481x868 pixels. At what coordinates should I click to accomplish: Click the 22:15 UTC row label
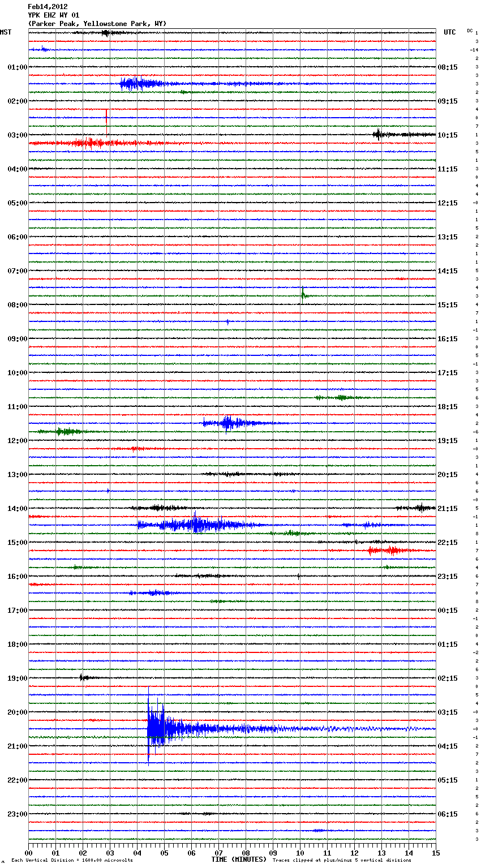click(448, 543)
